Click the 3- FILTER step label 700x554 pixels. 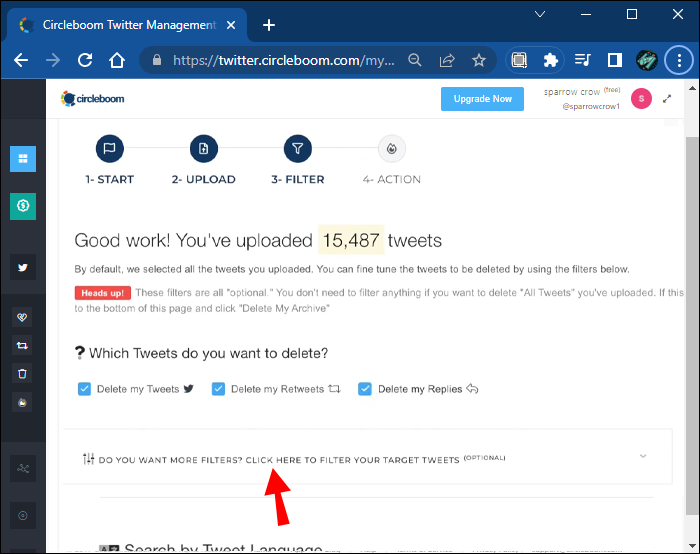pyautogui.click(x=298, y=179)
